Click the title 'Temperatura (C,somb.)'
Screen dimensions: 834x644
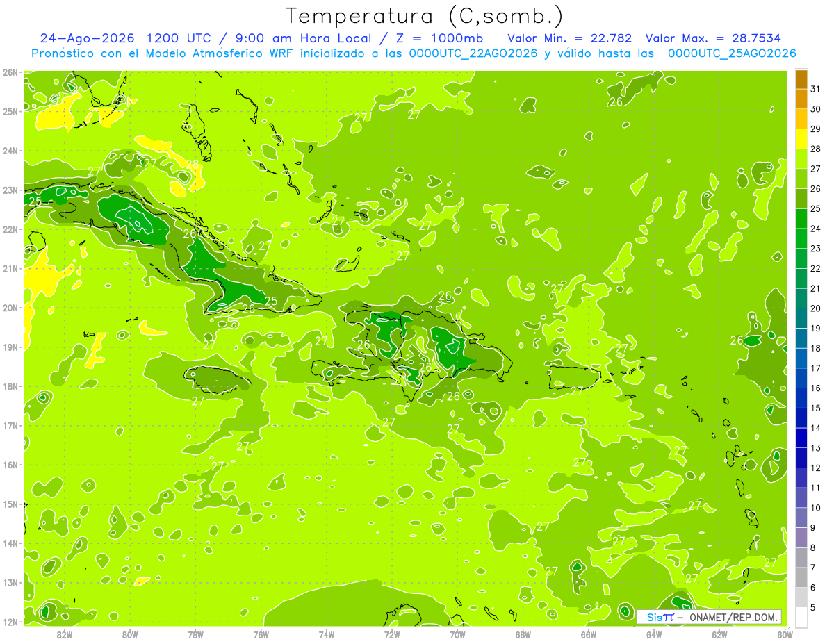coord(424,17)
